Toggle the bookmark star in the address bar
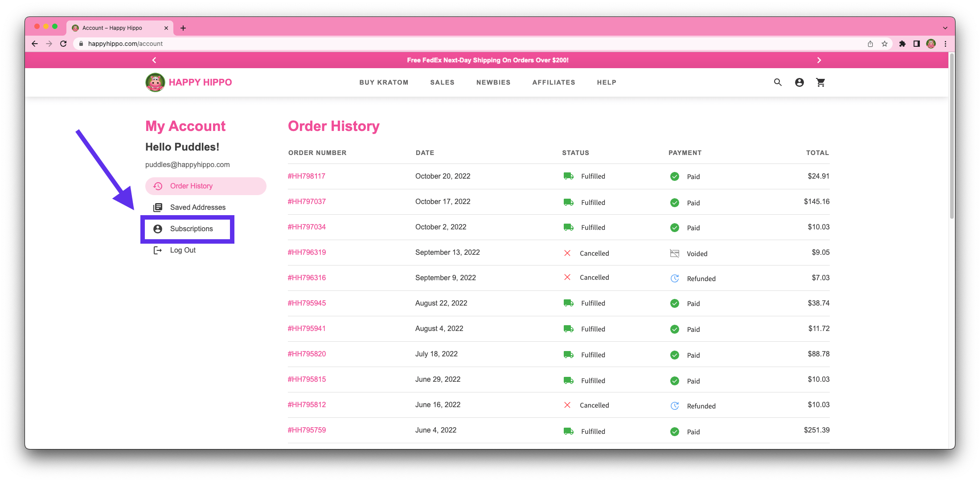980x482 pixels. [884, 43]
